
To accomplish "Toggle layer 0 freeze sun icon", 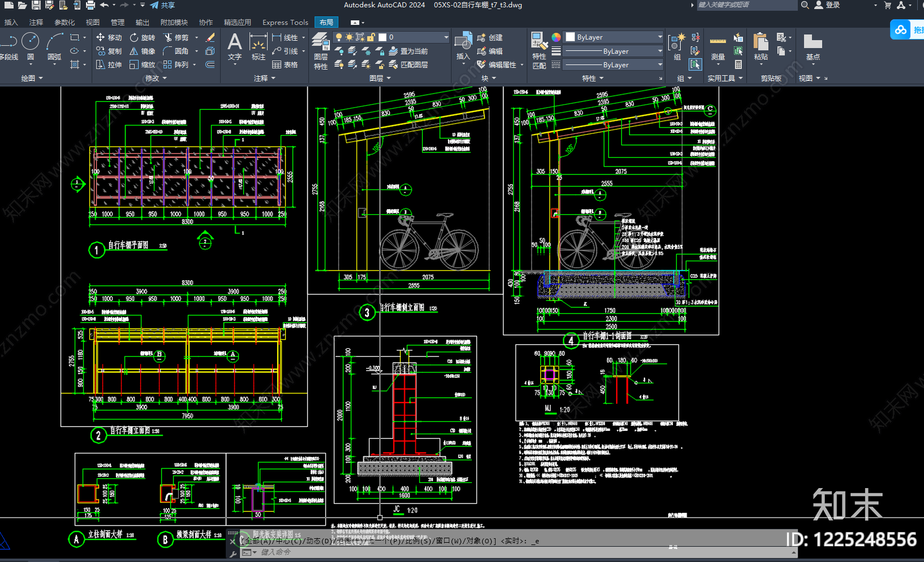I will (349, 37).
